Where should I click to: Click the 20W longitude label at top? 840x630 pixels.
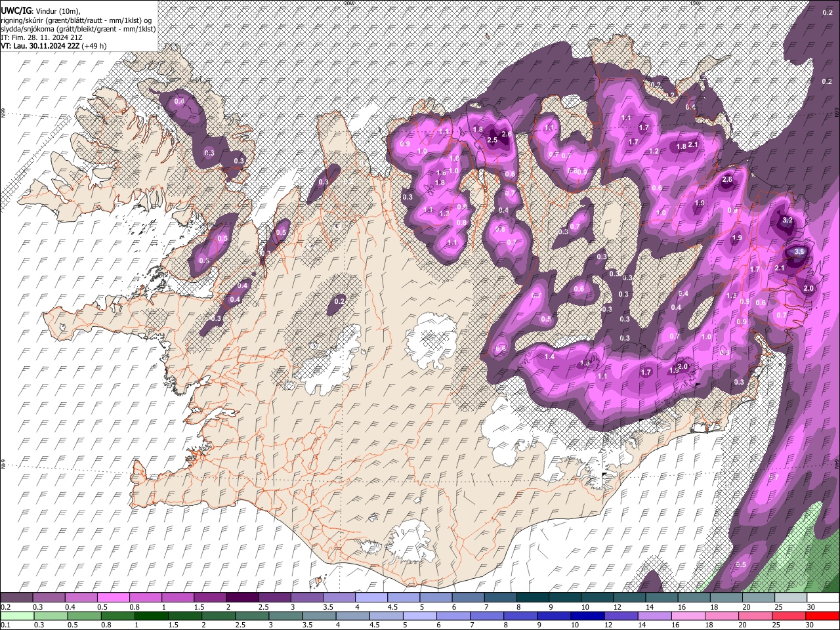pos(349,3)
